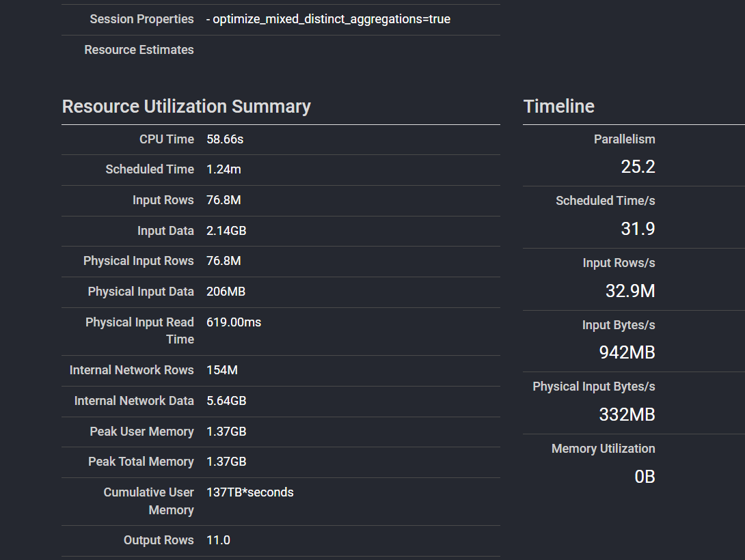The height and width of the screenshot is (560, 745).
Task: Click the Physical Input Read Time row
Action: [x=234, y=322]
